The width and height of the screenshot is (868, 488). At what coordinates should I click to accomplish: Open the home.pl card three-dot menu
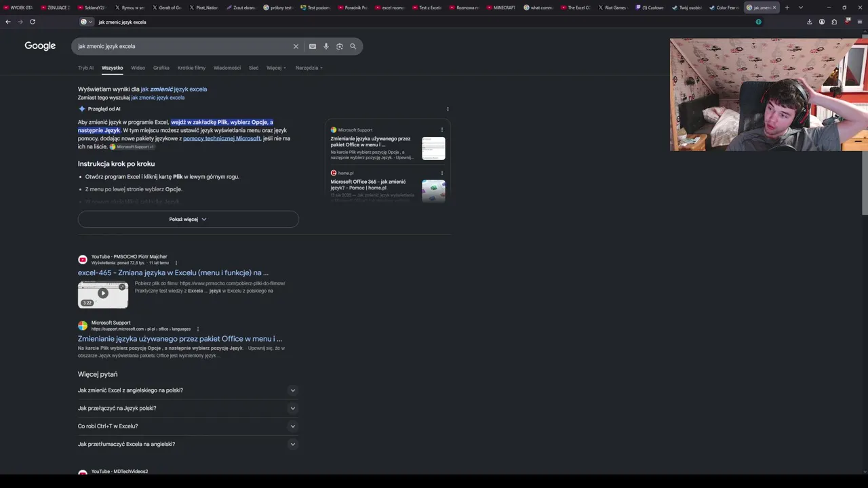(442, 173)
